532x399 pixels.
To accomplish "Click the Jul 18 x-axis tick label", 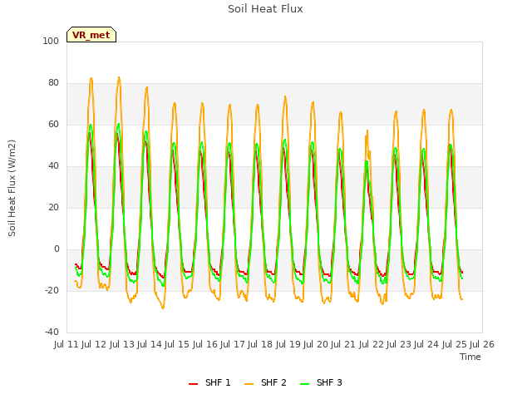I will point(260,344).
